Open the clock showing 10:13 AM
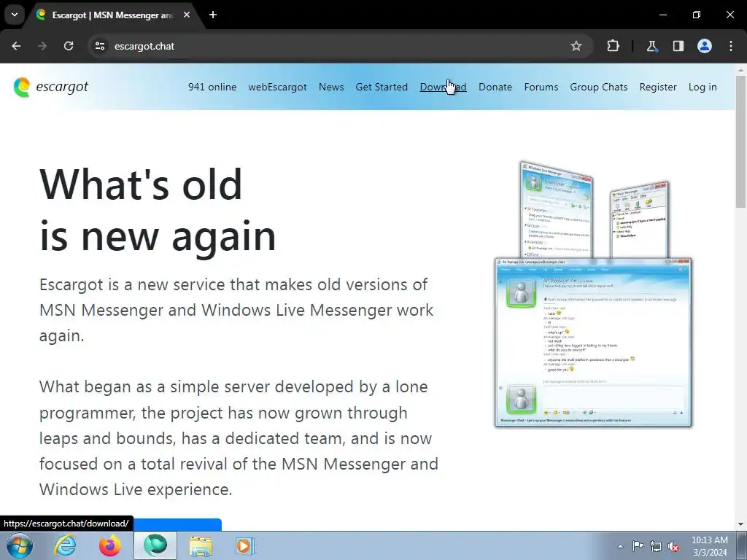Viewport: 747px width, 560px height. (x=710, y=546)
